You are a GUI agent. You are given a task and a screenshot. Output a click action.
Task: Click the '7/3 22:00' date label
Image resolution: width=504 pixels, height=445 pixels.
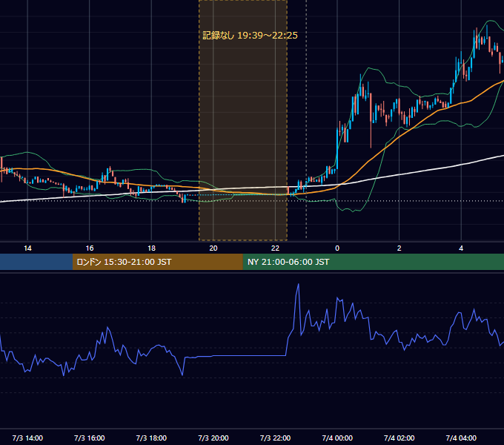tap(275, 438)
